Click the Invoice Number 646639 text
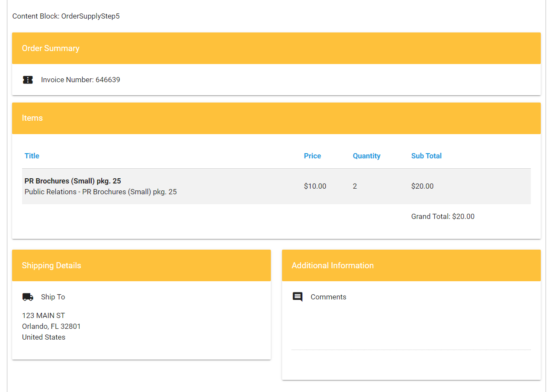Viewport: 549px width, 392px height. click(80, 80)
